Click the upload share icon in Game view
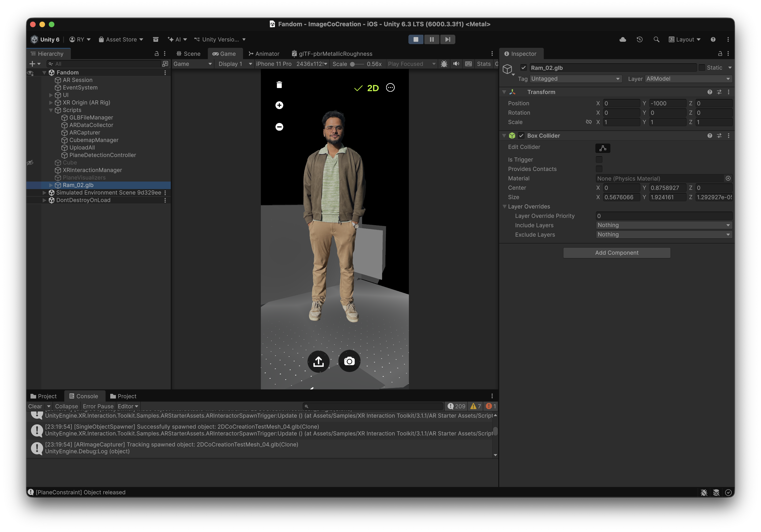 pyautogui.click(x=318, y=361)
